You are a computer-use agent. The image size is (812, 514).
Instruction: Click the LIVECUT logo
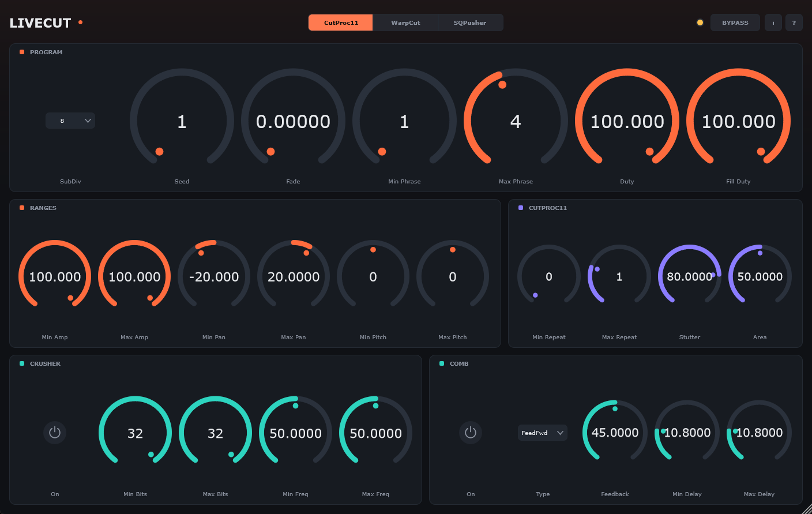click(40, 23)
